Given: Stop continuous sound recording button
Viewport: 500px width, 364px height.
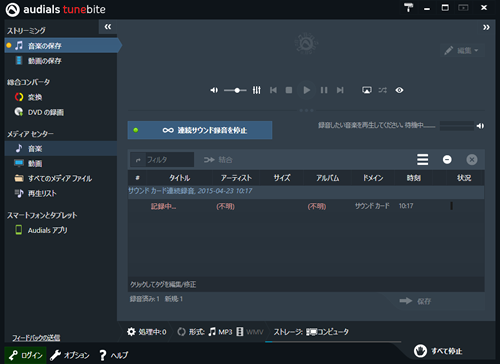Looking at the screenshot, I should coord(200,130).
